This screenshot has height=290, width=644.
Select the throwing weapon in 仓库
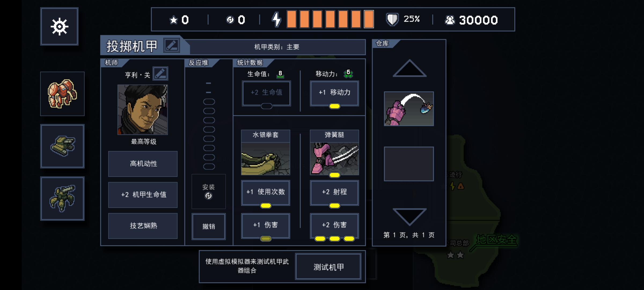tap(409, 109)
